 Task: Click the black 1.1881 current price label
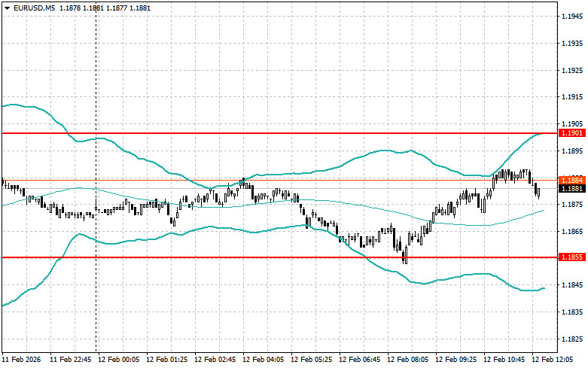coord(572,188)
